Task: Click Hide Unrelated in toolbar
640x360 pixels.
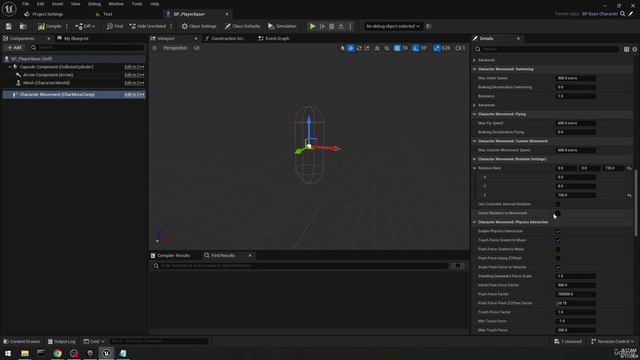Action: (x=148, y=26)
